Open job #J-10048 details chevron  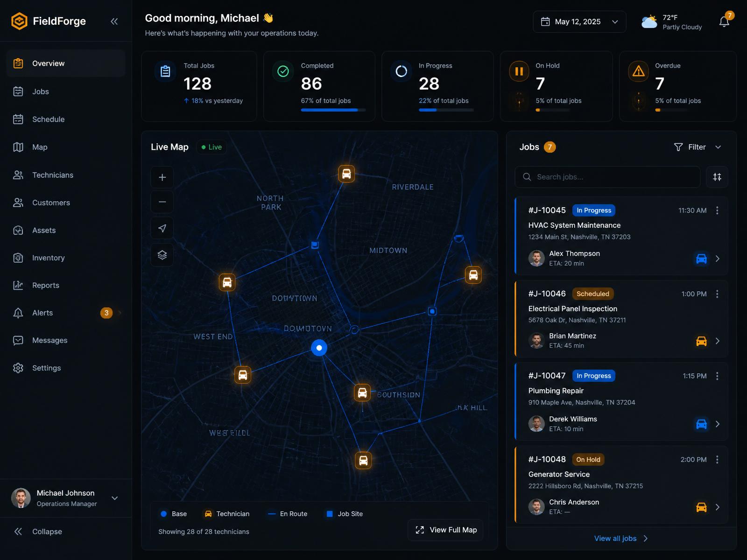pos(718,507)
